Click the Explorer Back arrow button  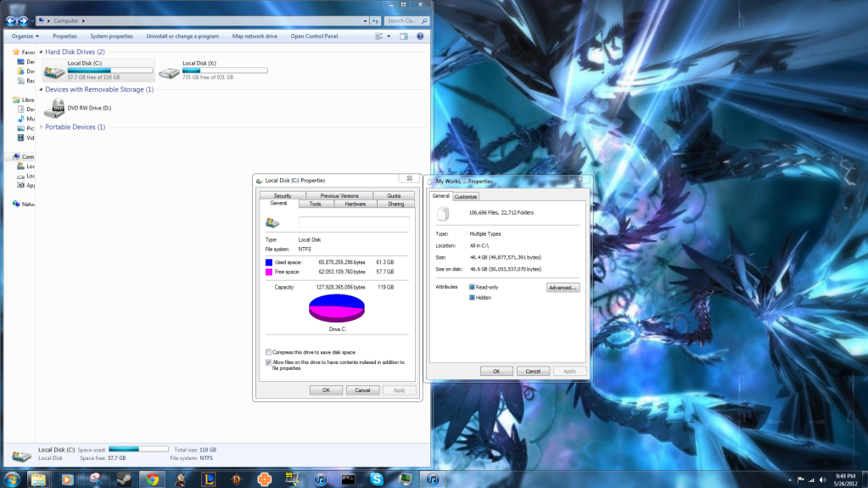pos(10,21)
